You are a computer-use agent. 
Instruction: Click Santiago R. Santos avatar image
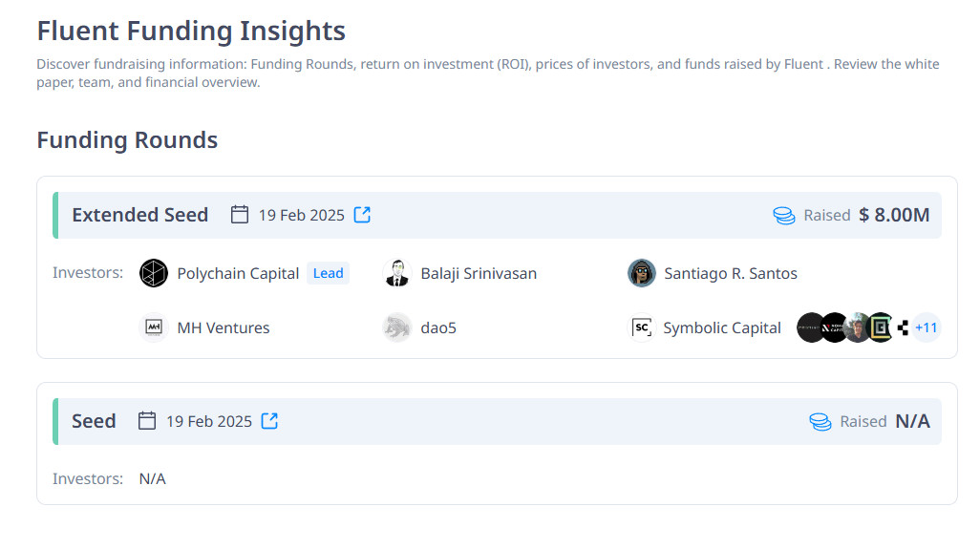(x=641, y=274)
